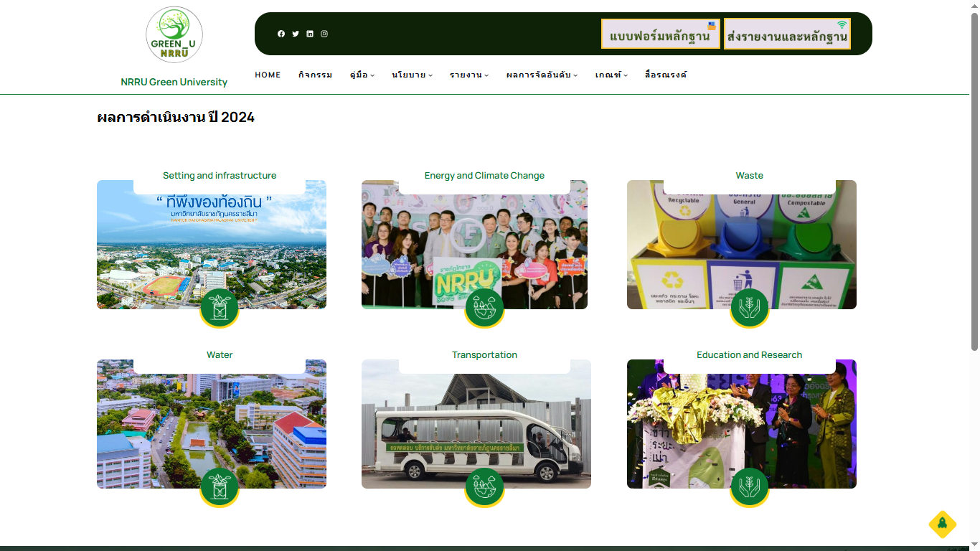Open the Energy and Climate Change link
Image resolution: width=980 pixels, height=551 pixels.
(x=484, y=176)
